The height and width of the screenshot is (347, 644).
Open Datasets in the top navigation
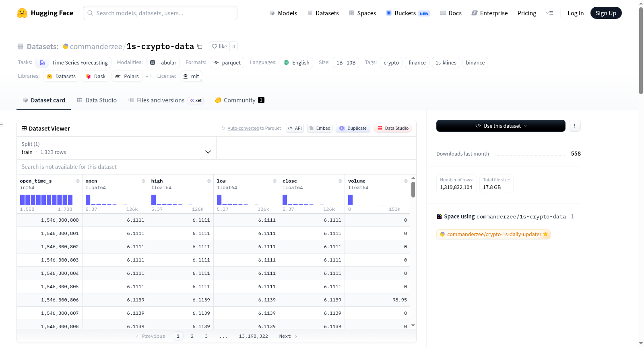click(x=323, y=13)
